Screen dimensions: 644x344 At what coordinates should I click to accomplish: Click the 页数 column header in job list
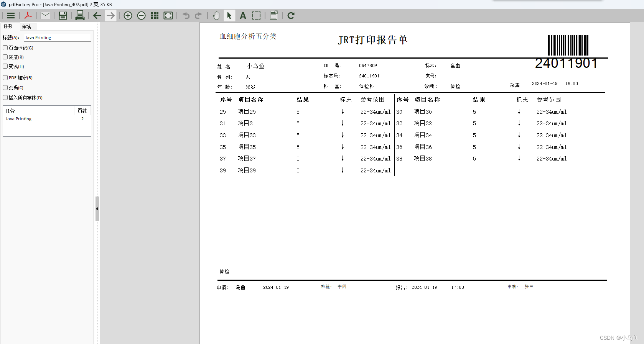coord(82,111)
